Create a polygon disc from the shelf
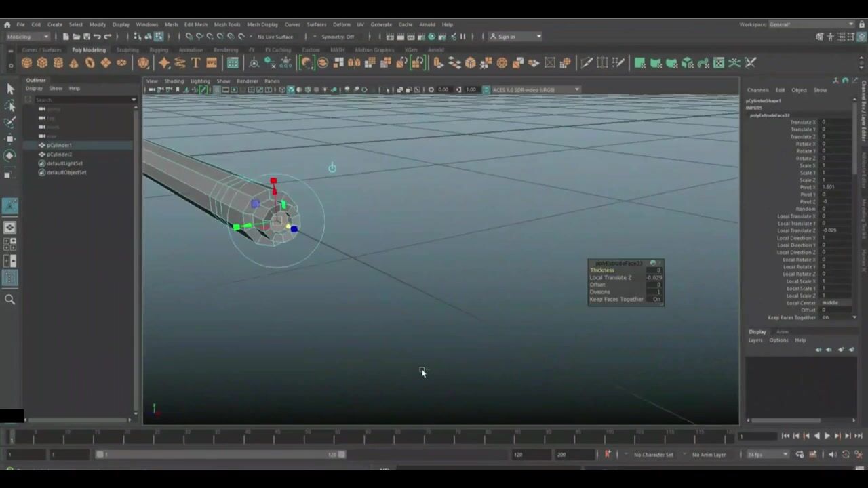 (x=121, y=63)
